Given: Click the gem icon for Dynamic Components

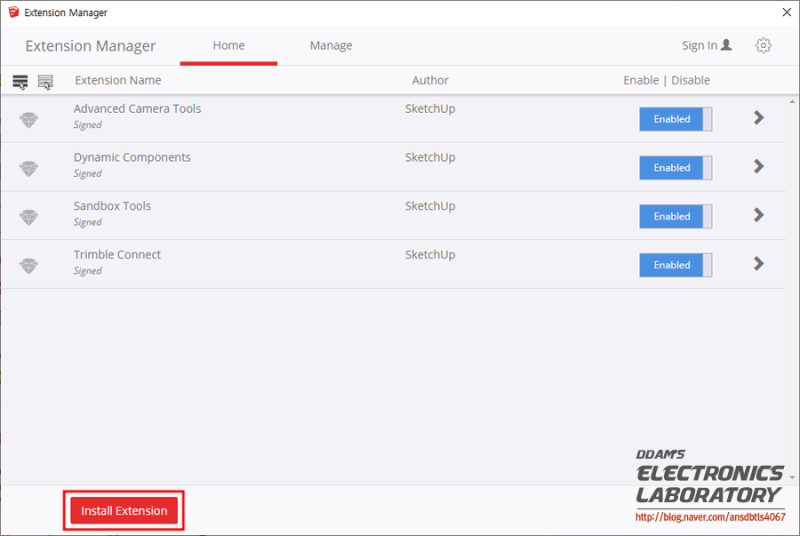Looking at the screenshot, I should [29, 168].
